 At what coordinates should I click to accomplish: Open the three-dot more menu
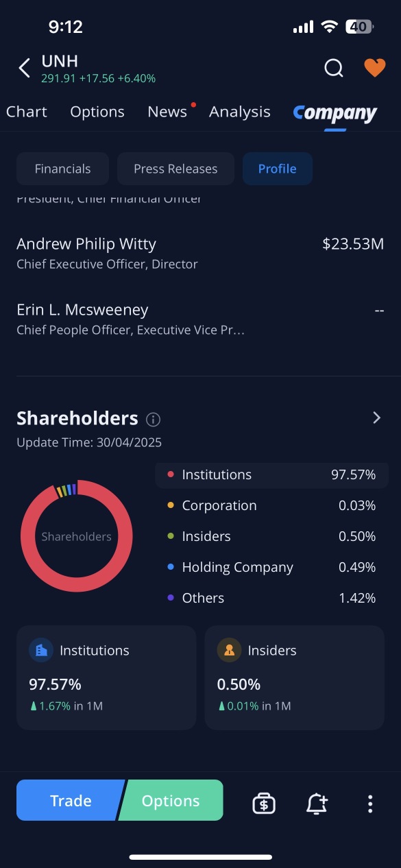click(370, 804)
